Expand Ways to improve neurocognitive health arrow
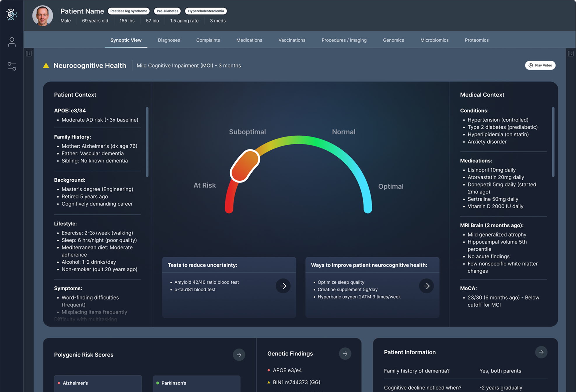 click(426, 286)
